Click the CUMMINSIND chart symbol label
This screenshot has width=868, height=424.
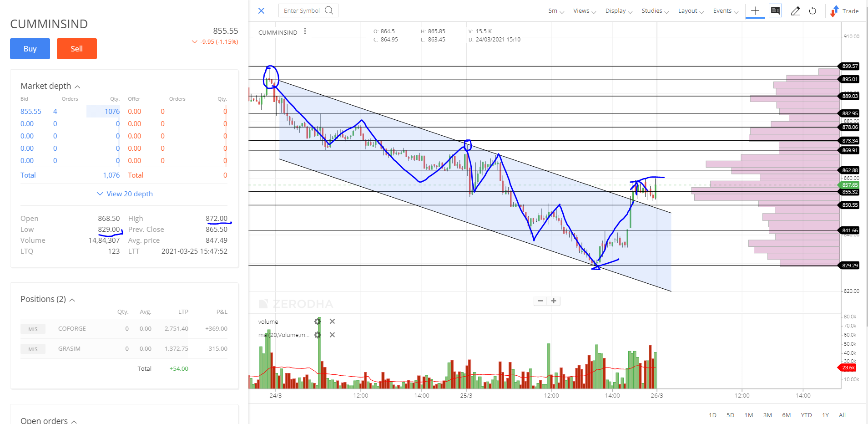point(278,32)
